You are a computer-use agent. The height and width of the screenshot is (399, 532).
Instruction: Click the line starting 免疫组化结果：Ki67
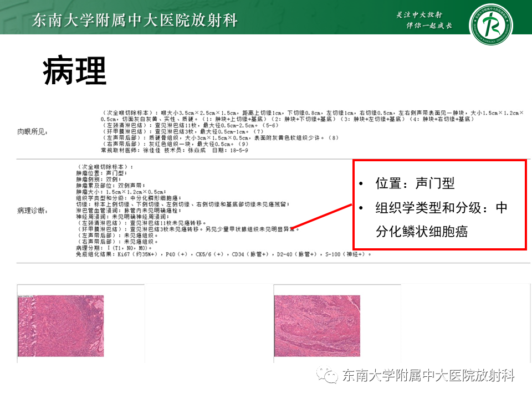click(x=223, y=254)
